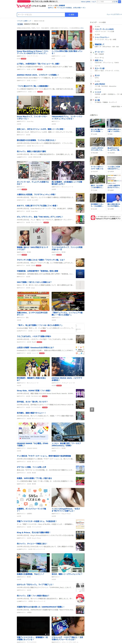The height and width of the screenshot is (644, 122).
Task: Open the ヘルプ link at top right
Action: click(x=93, y=2)
